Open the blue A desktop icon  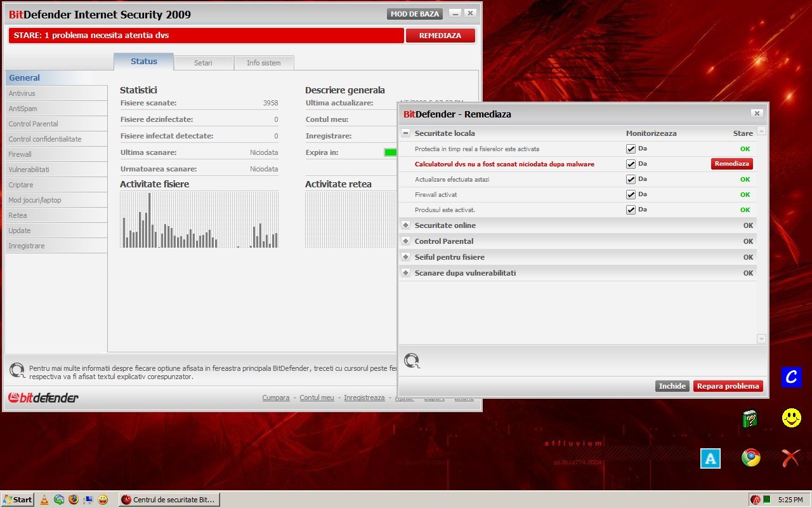(x=710, y=458)
